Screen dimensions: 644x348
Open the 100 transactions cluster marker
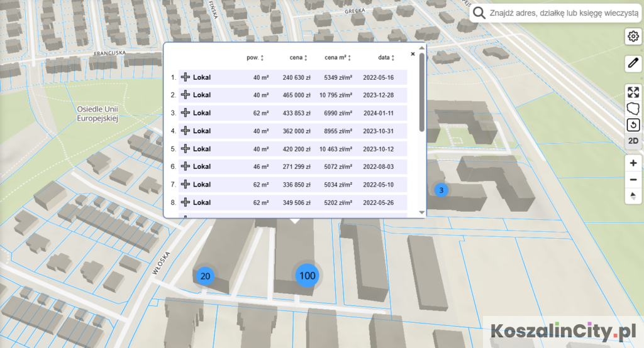coord(307,275)
